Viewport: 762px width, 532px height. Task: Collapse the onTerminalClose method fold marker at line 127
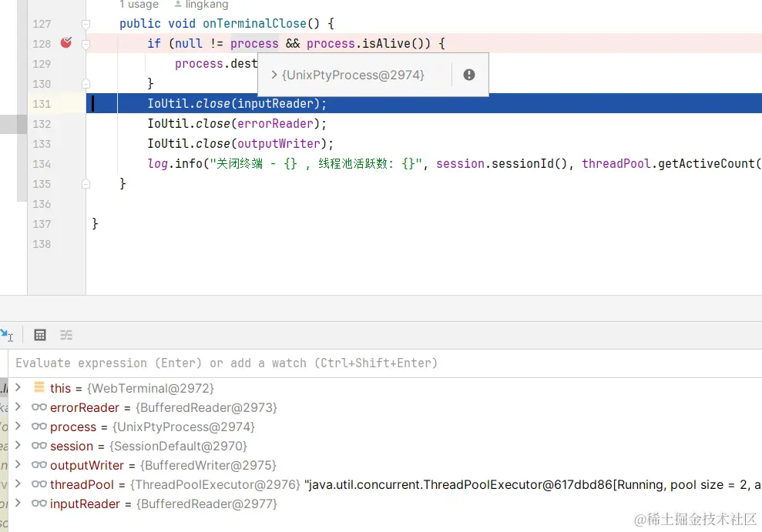86,24
